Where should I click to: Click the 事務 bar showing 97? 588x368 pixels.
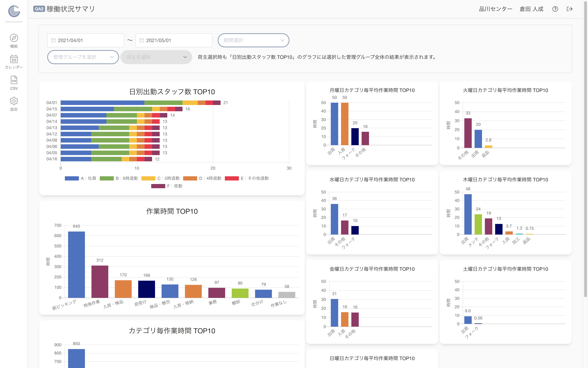pyautogui.click(x=217, y=293)
